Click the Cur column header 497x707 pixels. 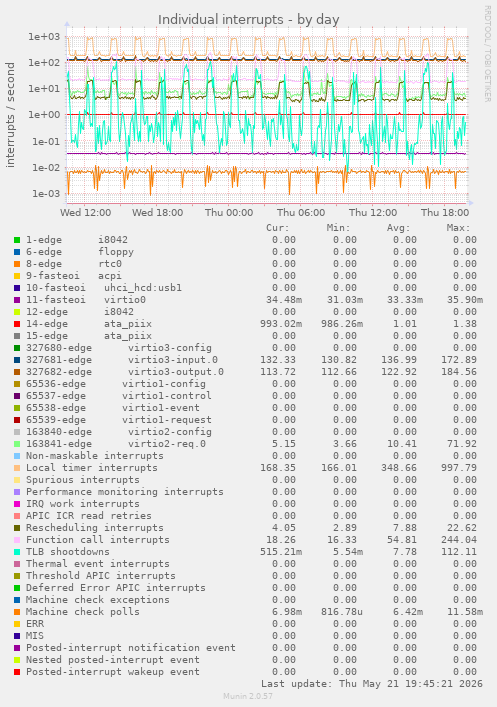click(x=278, y=228)
